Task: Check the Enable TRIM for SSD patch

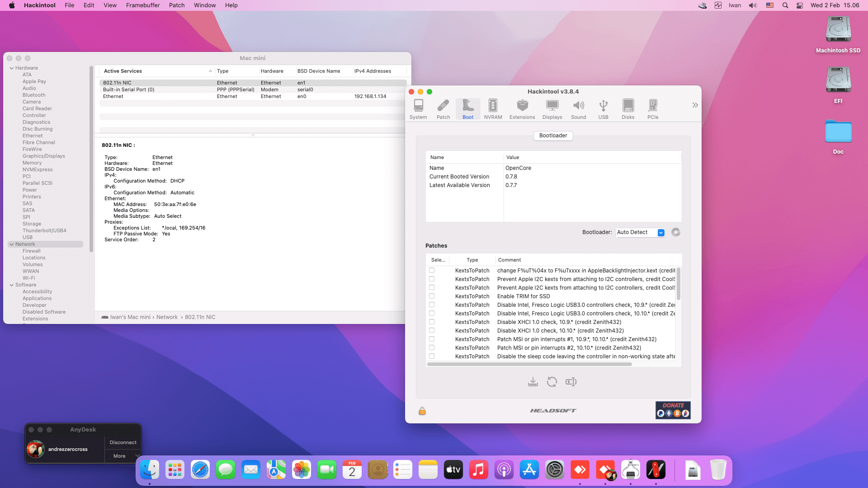Action: [432, 296]
